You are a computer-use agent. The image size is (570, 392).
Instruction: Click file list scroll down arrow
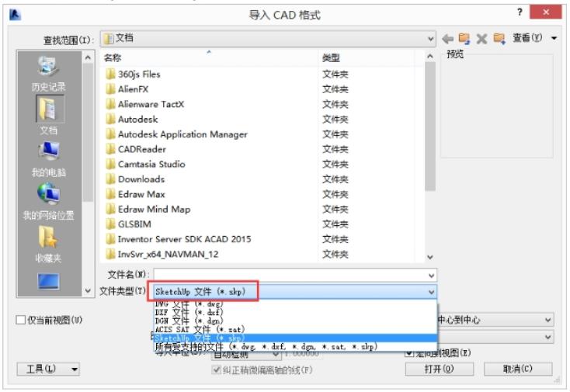tap(430, 257)
